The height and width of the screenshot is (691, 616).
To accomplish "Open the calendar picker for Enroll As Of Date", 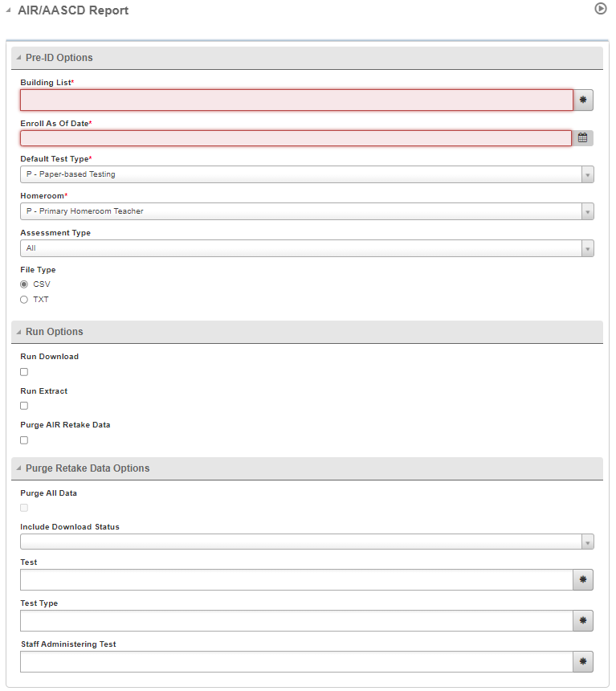I will point(582,137).
